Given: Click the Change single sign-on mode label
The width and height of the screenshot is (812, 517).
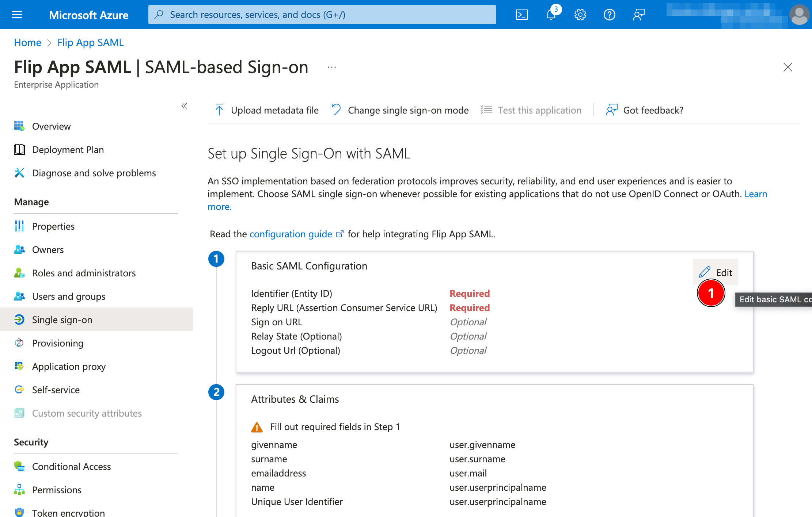Looking at the screenshot, I should point(408,110).
